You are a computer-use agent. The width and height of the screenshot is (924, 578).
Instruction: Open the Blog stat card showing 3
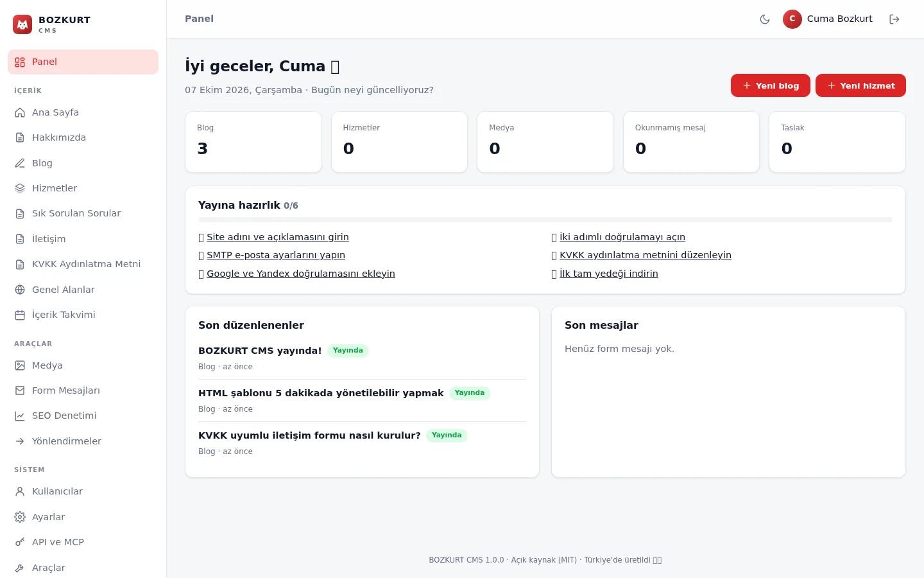253,142
